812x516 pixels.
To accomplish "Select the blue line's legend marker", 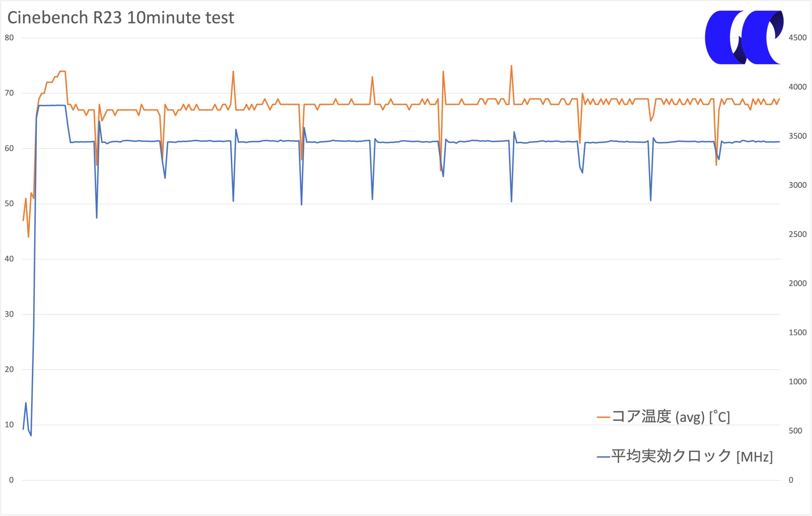I will (x=604, y=457).
